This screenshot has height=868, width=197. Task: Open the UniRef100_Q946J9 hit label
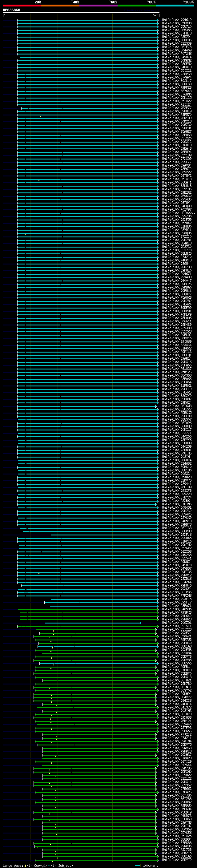[177, 20]
